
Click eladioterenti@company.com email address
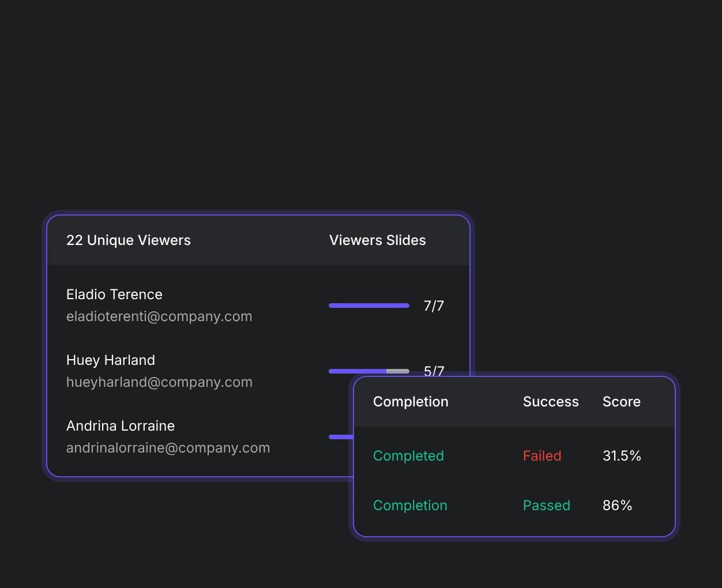click(159, 316)
